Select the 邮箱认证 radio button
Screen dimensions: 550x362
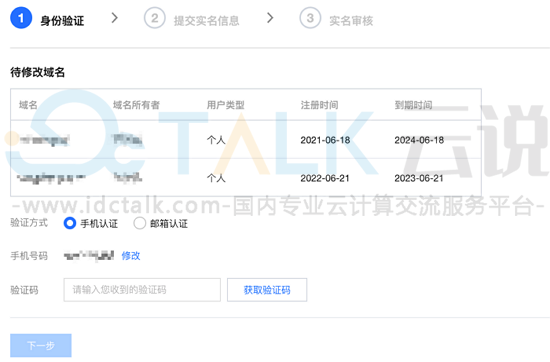(140, 223)
